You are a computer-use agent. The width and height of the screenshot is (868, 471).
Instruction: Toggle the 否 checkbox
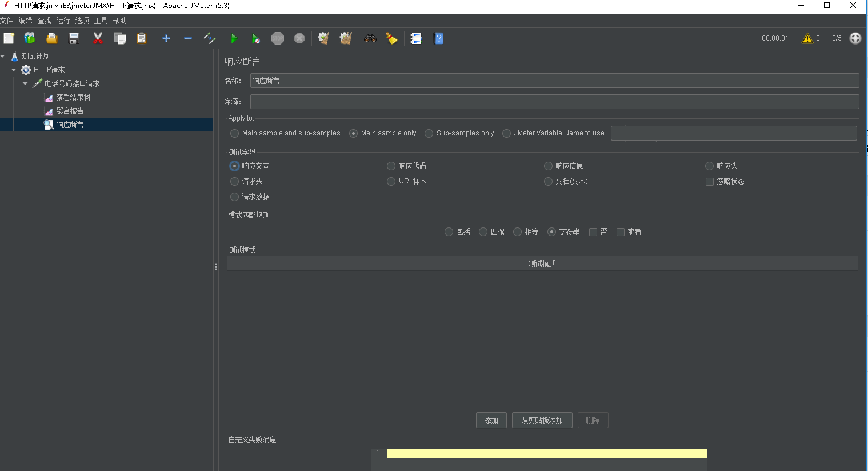pyautogui.click(x=598, y=231)
